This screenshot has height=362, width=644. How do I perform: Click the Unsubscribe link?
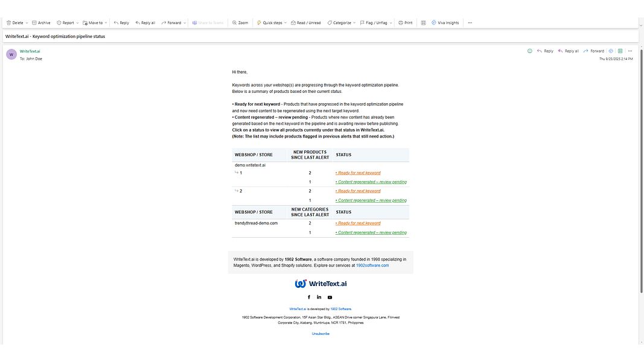click(x=320, y=333)
